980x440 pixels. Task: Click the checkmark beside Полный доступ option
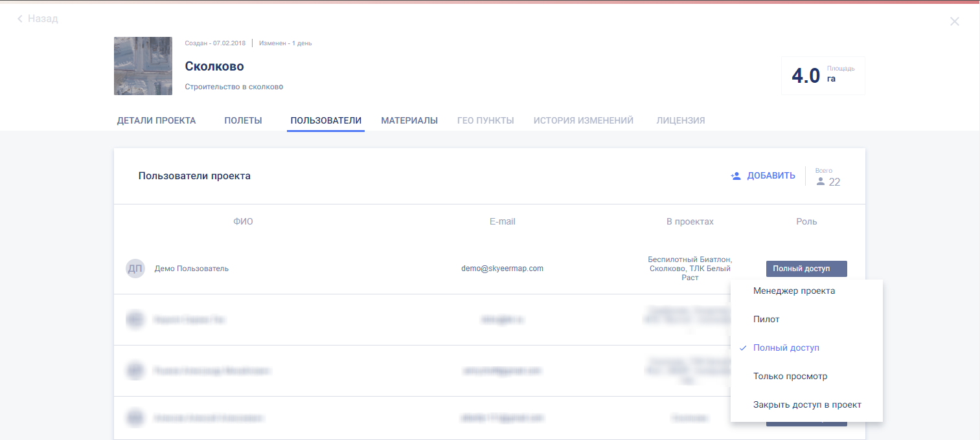click(x=743, y=348)
